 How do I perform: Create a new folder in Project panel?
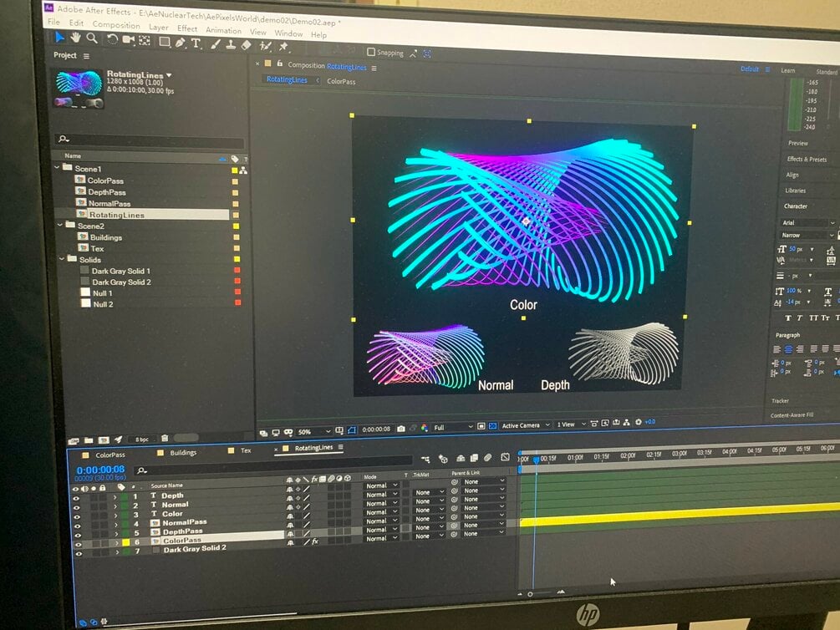[x=89, y=440]
